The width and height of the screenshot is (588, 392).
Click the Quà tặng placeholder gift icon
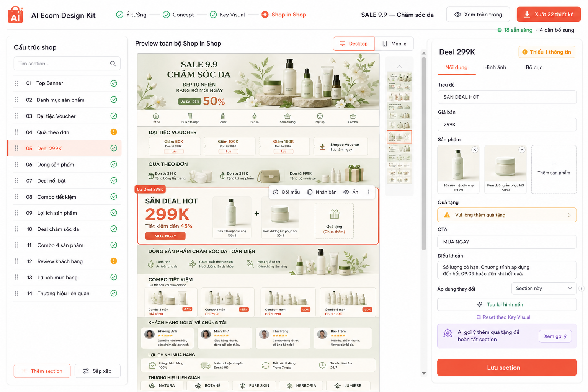334,214
